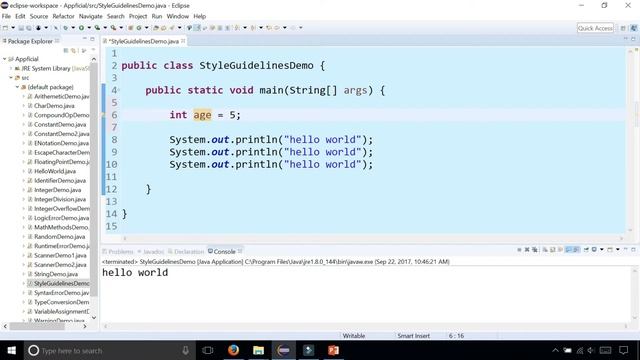Switch to the Problems tab

118,251
